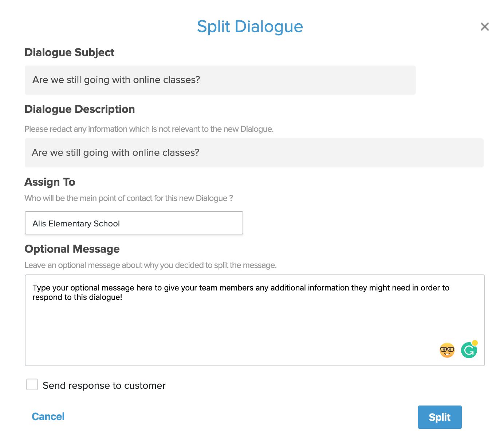Screen dimensions: 504x439
Task: Click the yellow Grammarly notification dot
Action: click(475, 343)
